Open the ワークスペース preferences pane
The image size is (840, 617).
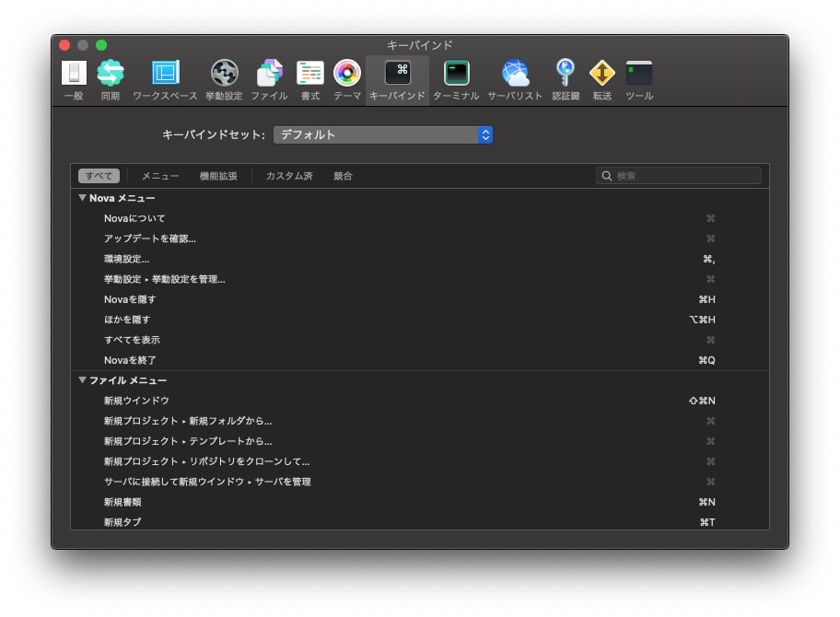[165, 80]
